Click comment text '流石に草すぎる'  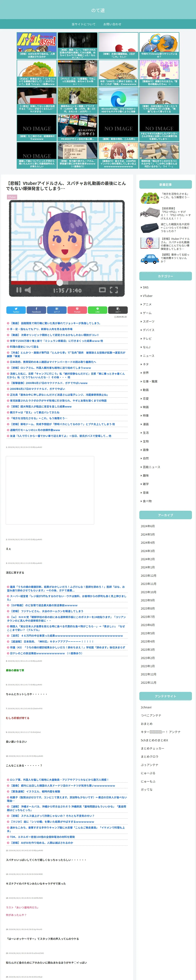point(15,572)
